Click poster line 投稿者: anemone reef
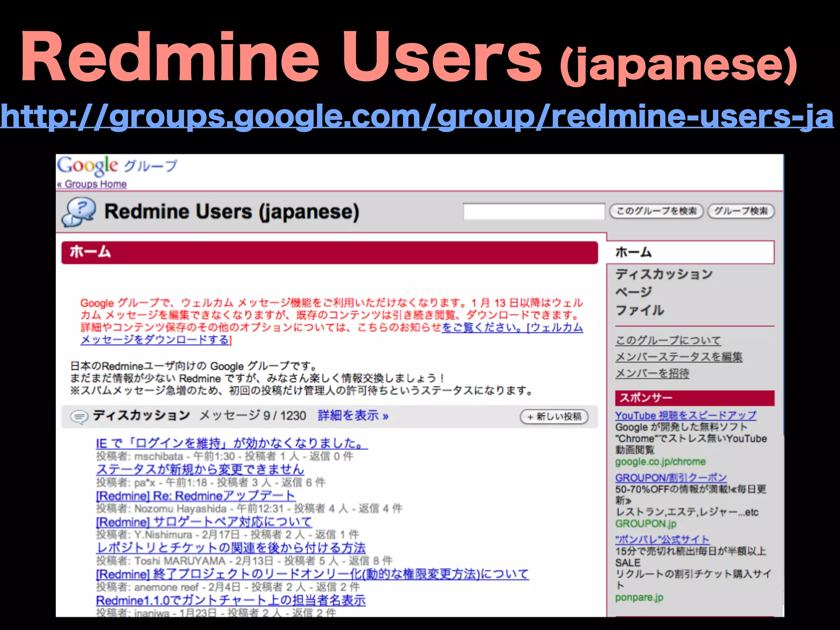The width and height of the screenshot is (840, 630). click(x=228, y=587)
